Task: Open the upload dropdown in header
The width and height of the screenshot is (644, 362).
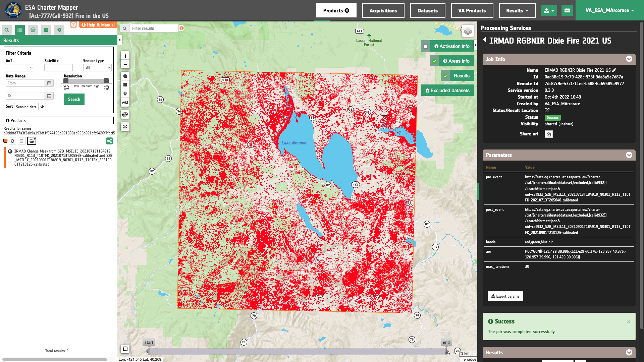Action: tap(549, 10)
